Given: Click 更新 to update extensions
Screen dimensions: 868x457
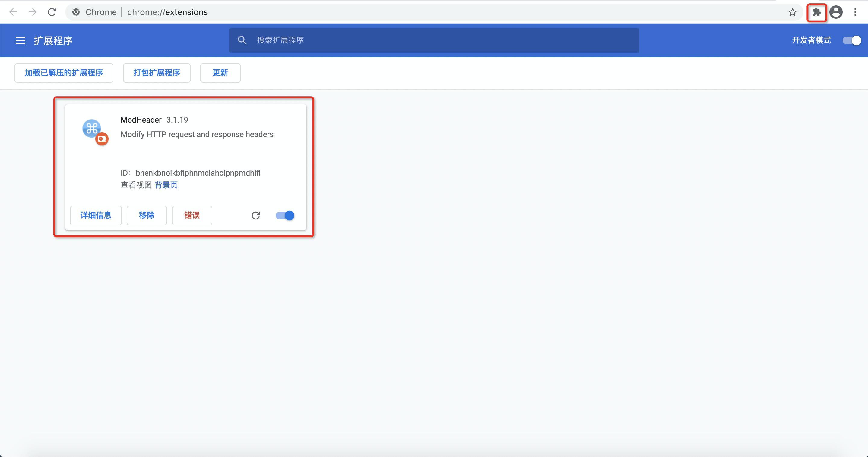Looking at the screenshot, I should click(220, 73).
